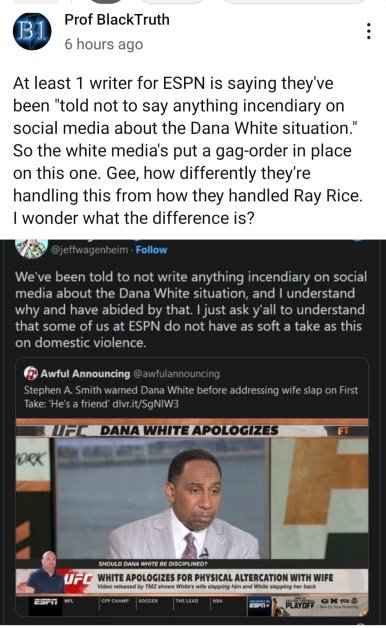386x628 pixels.
Task: Open the three-dot post options menu
Action: point(368,31)
